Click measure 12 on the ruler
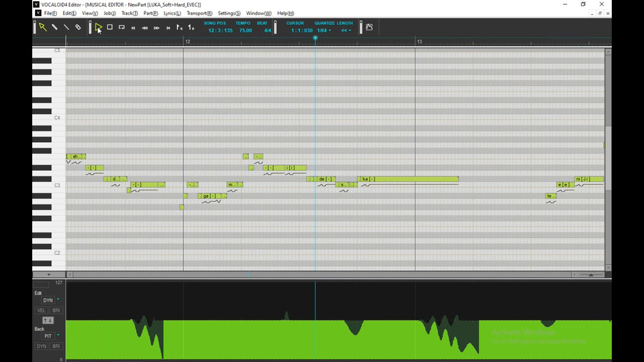This screenshot has height=362, width=644. click(x=188, y=42)
